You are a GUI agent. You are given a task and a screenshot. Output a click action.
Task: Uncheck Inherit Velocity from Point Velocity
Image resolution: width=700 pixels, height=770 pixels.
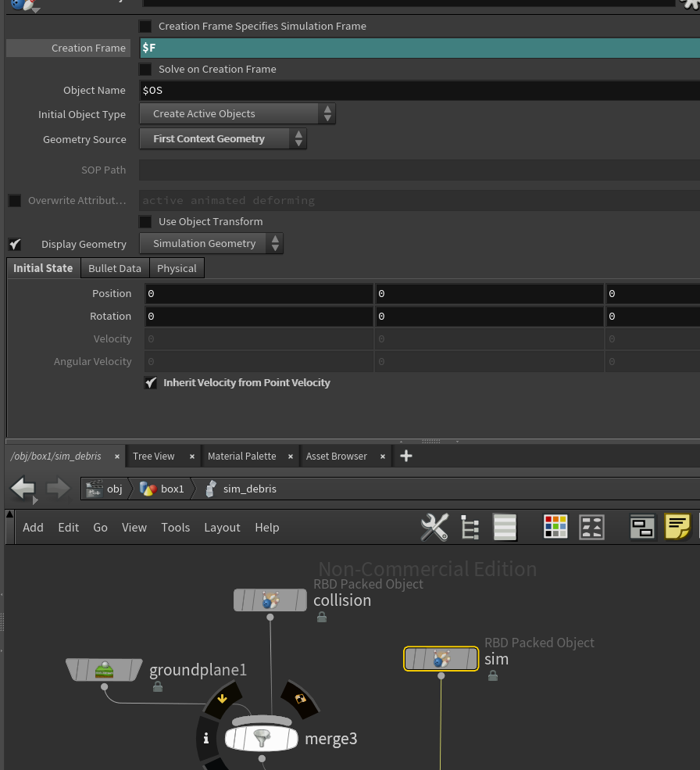click(151, 382)
